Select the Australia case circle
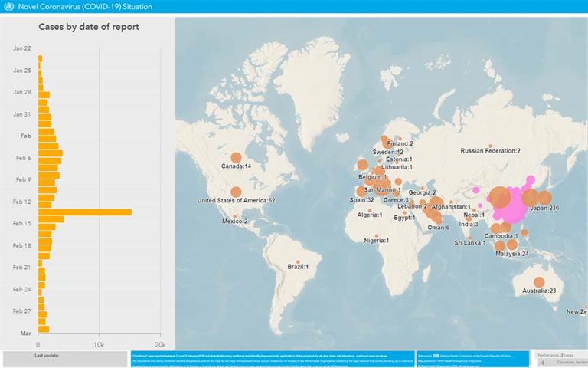 point(538,282)
